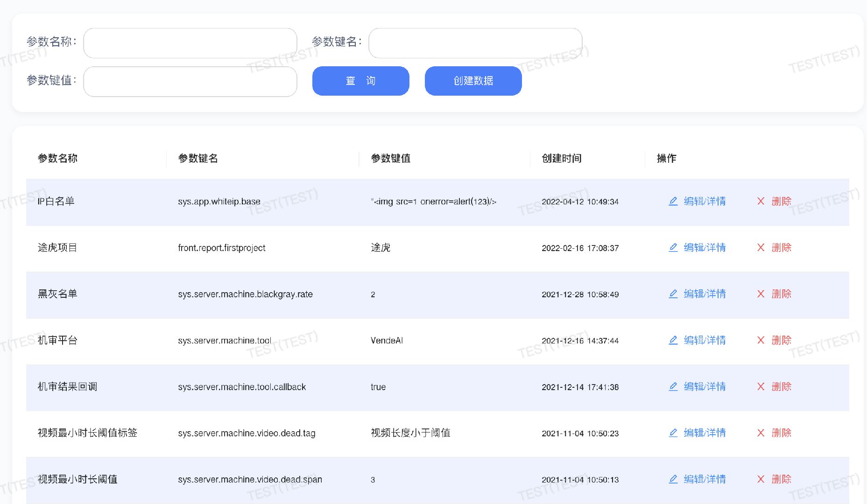Screen dimensions: 867x504
Task: Click the timestamp 2021-12-28 10:58:49
Action: [x=580, y=294]
